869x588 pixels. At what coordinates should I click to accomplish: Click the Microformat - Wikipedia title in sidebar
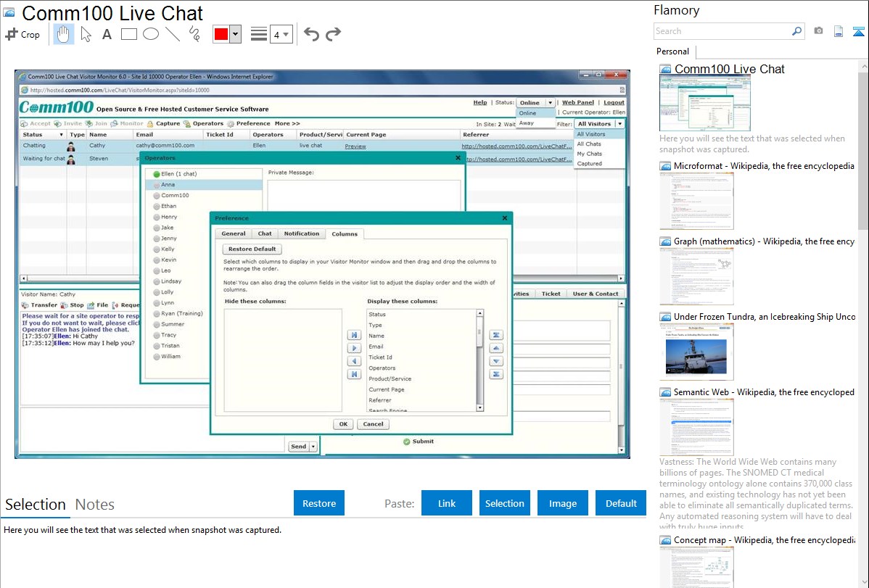point(765,166)
